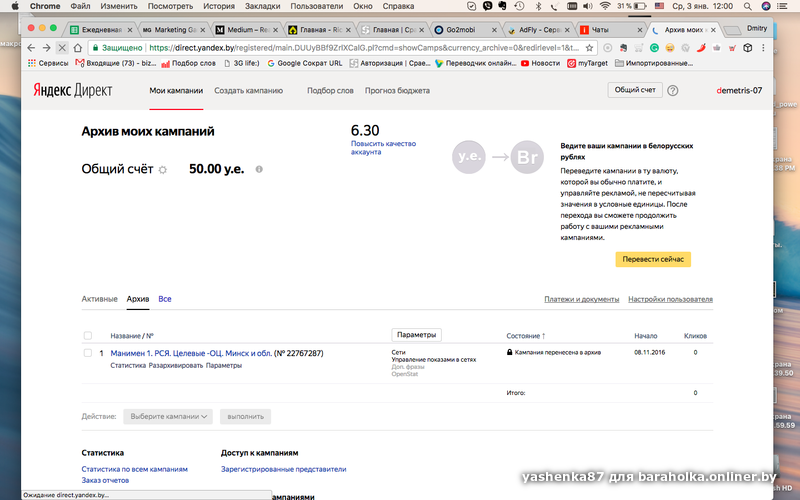Open the Импортированные bookmarks folder

point(654,63)
